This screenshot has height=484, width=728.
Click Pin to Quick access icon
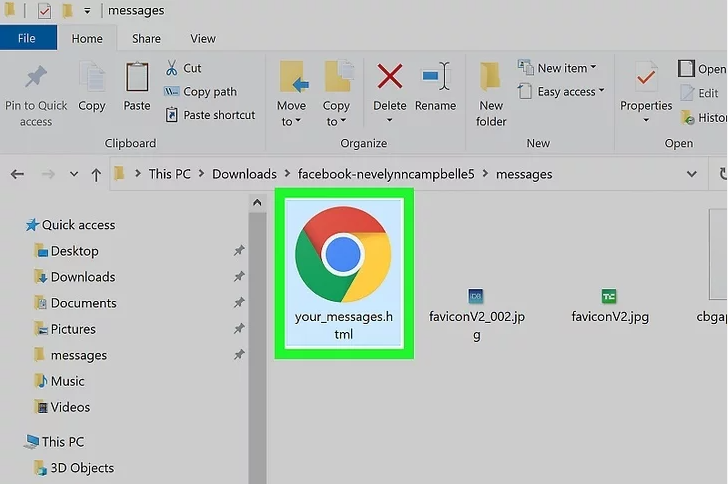click(36, 77)
